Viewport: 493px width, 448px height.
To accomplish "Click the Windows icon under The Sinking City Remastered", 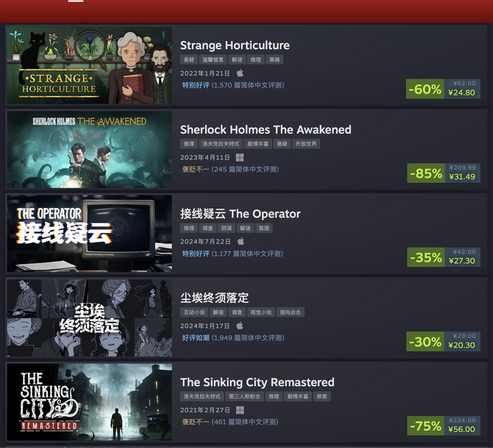I will click(x=240, y=410).
